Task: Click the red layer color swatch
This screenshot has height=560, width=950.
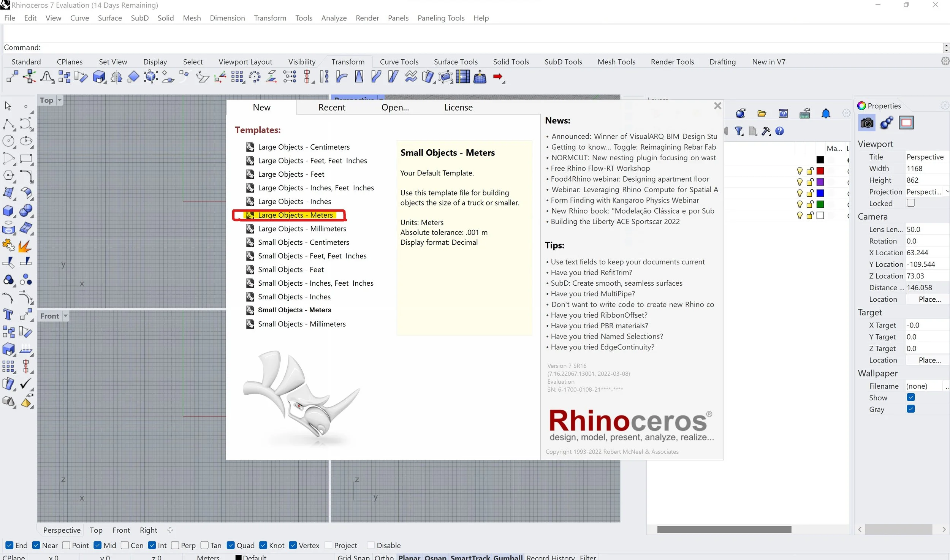Action: (820, 171)
